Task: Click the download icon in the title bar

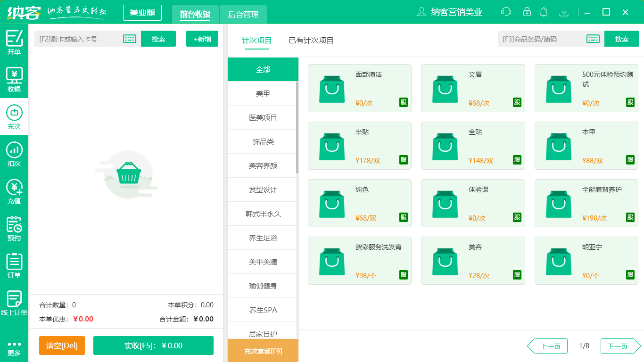Action: pyautogui.click(x=564, y=11)
